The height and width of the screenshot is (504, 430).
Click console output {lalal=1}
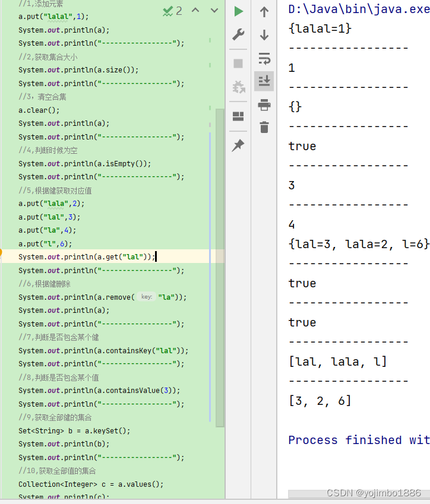(320, 28)
